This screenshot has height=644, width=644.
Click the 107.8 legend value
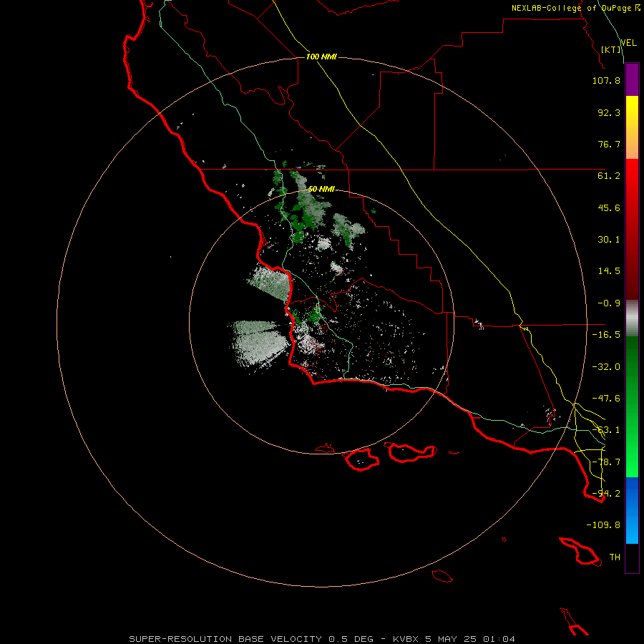tap(606, 80)
